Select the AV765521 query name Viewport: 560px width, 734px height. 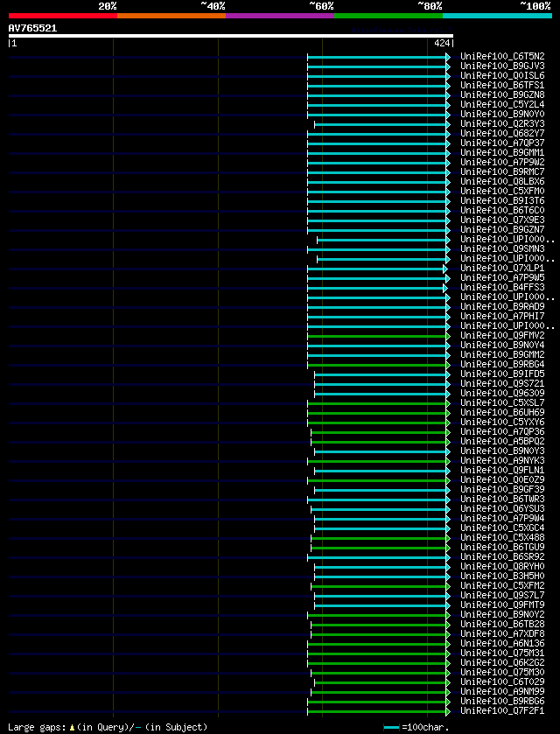pos(32,28)
